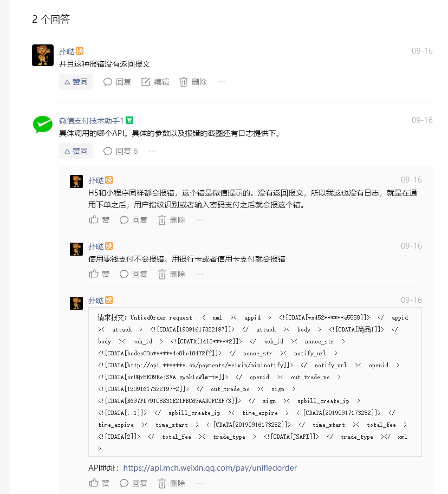Like the 零钱支付 comment
Screen dimensions: 448x494
[99, 274]
